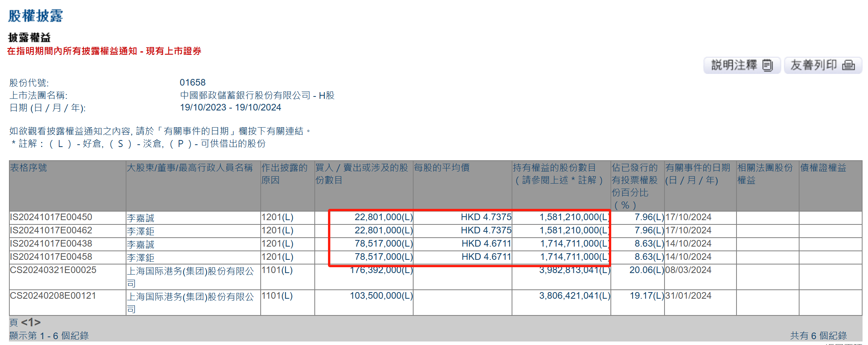The image size is (868, 345).
Task: Click percentage value 20.06(L)
Action: pos(647,270)
